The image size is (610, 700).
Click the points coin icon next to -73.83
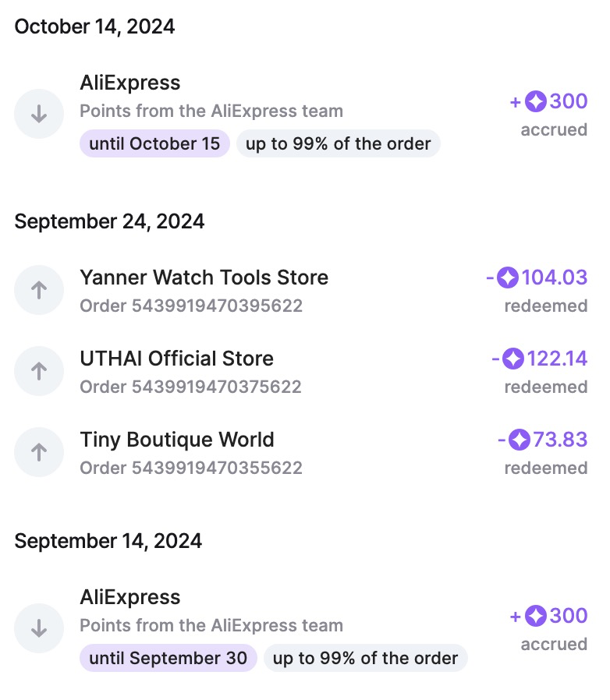coord(520,440)
